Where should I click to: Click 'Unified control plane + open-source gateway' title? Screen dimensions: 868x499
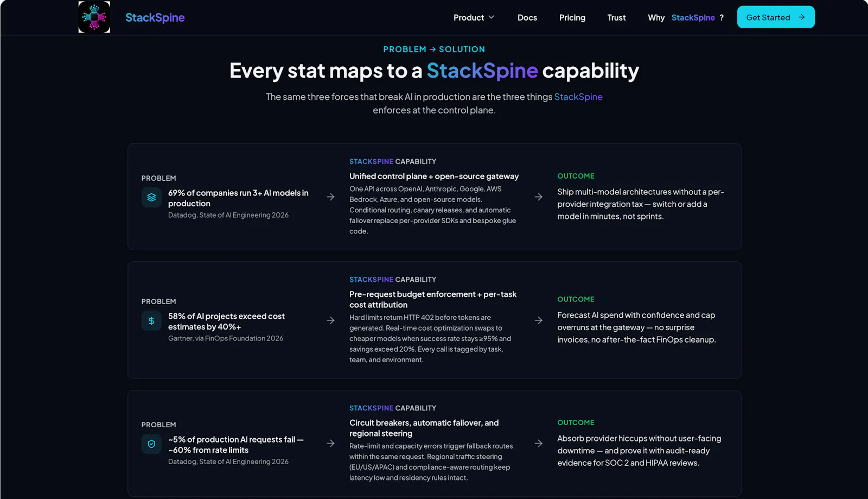pos(434,176)
